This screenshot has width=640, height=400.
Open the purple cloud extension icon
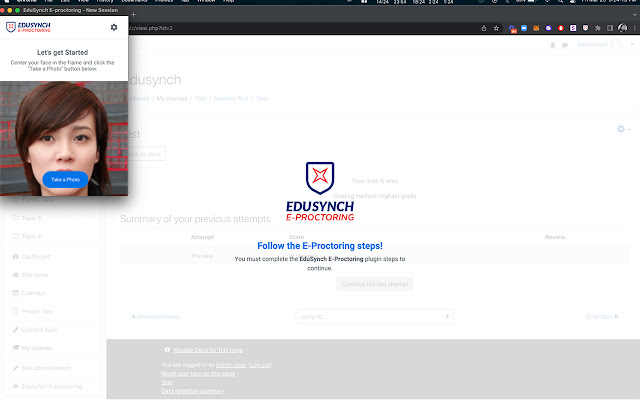point(549,28)
